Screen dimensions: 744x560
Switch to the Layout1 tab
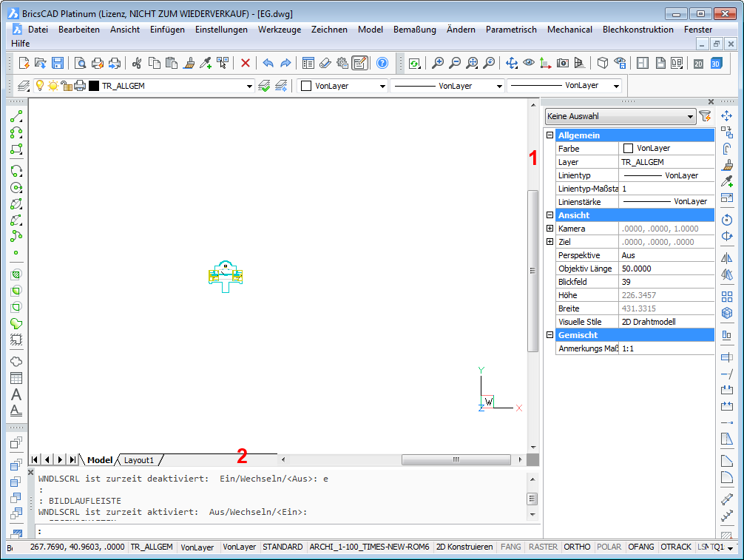pyautogui.click(x=139, y=460)
